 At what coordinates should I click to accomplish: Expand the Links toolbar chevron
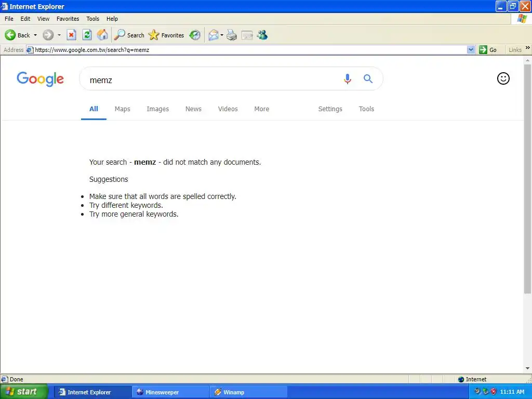[528, 48]
